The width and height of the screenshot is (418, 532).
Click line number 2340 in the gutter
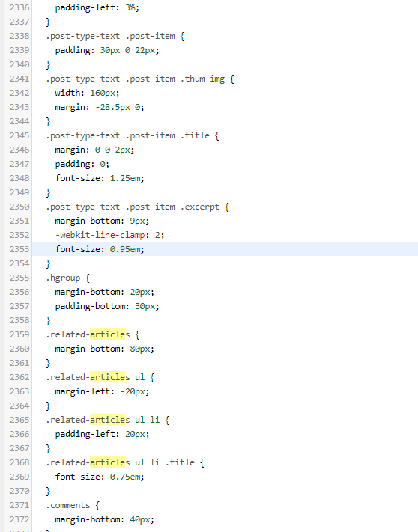click(x=19, y=64)
